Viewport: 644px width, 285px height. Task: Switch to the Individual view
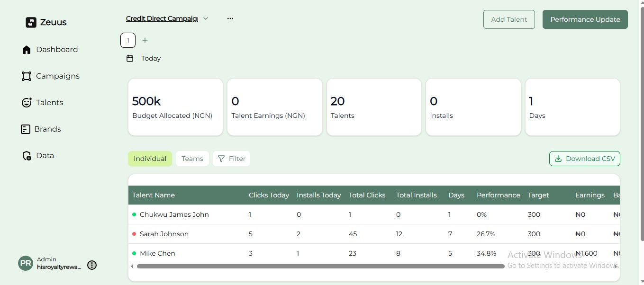point(150,159)
